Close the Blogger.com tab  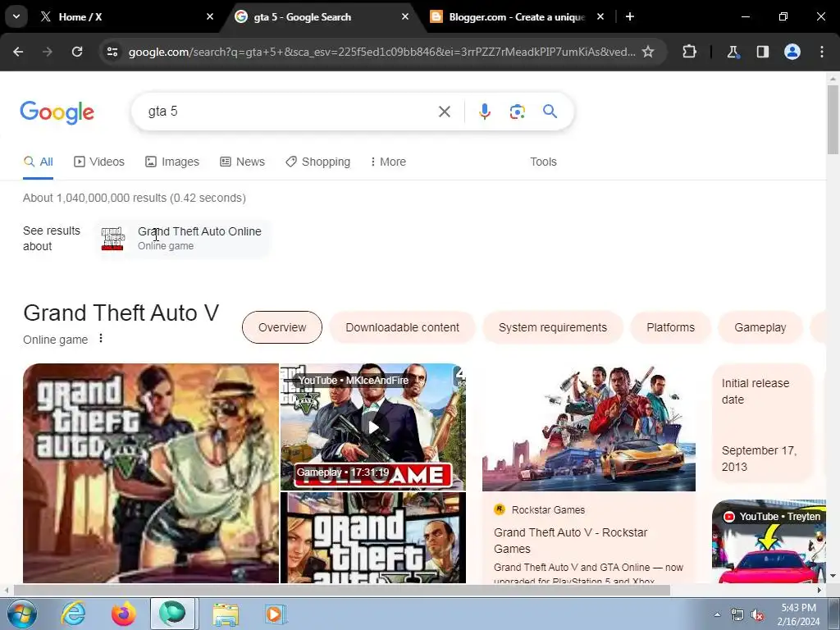(x=600, y=16)
